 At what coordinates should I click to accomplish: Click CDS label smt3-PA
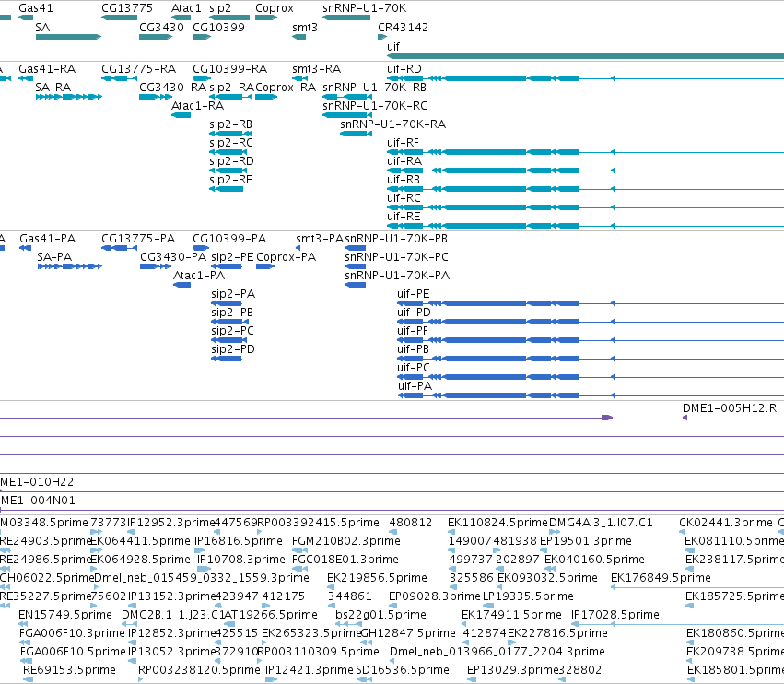(320, 238)
